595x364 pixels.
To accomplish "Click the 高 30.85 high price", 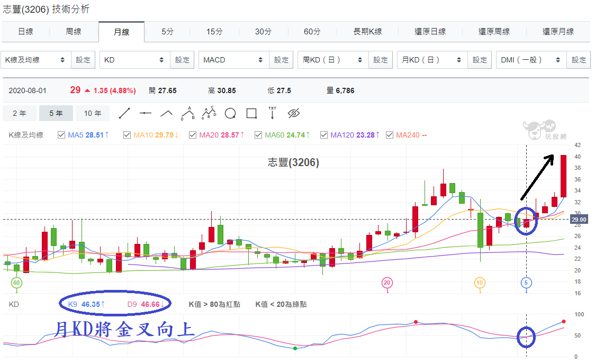I will pos(222,90).
